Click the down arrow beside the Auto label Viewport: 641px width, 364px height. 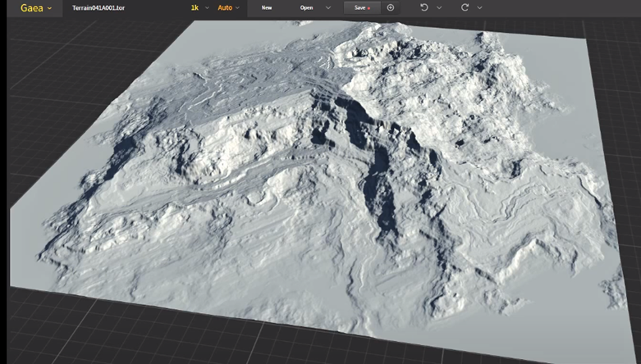[238, 8]
